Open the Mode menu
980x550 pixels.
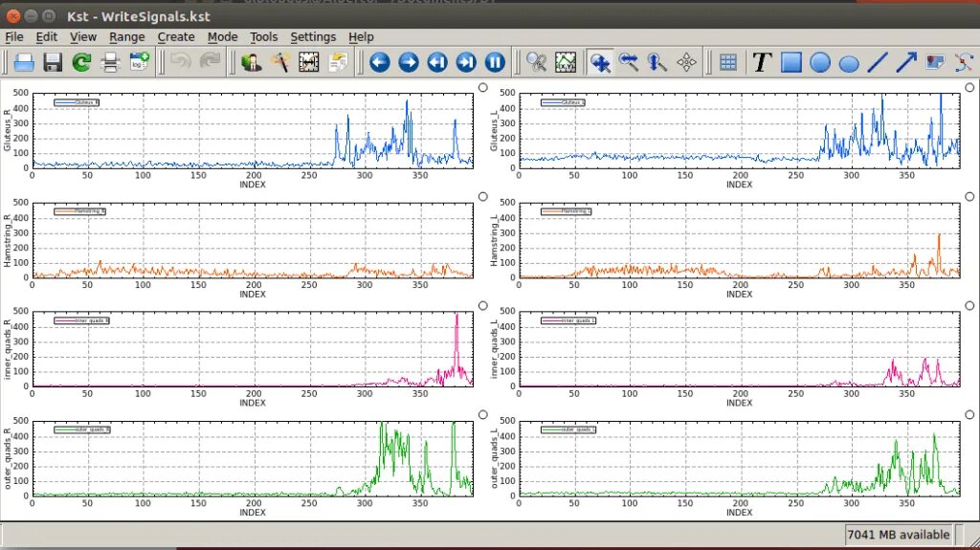pyautogui.click(x=222, y=37)
